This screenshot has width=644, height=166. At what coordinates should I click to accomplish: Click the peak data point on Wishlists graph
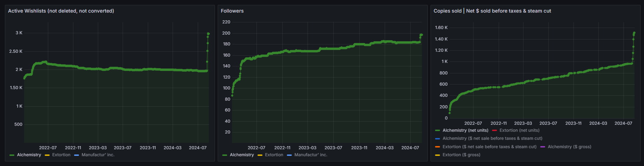pyautogui.click(x=208, y=34)
